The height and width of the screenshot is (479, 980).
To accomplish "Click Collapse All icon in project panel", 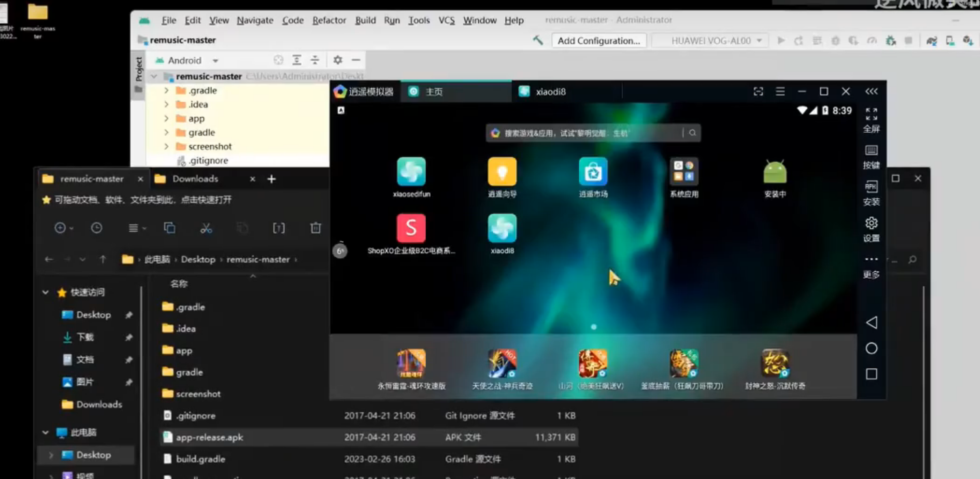I will [315, 60].
